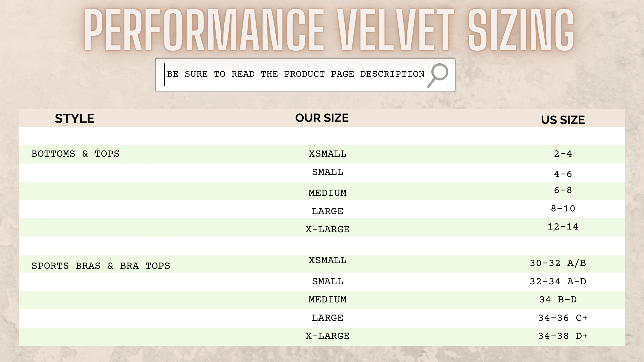Select the STYLE column header
The width and height of the screenshot is (644, 362).
[74, 119]
